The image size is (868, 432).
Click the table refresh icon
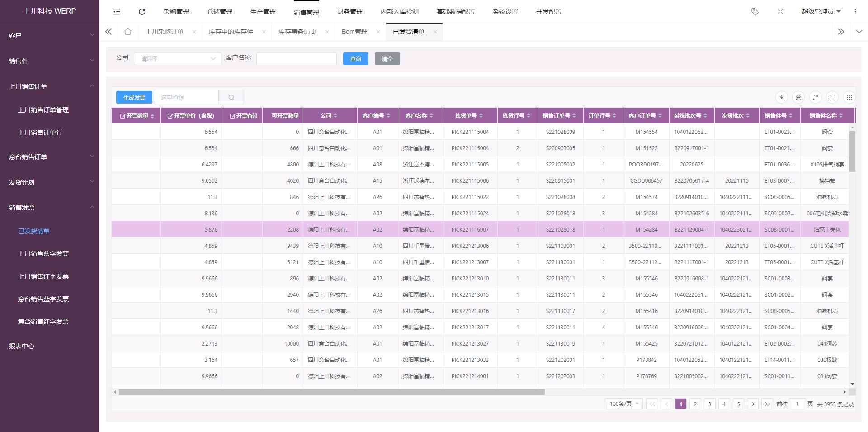(x=816, y=97)
